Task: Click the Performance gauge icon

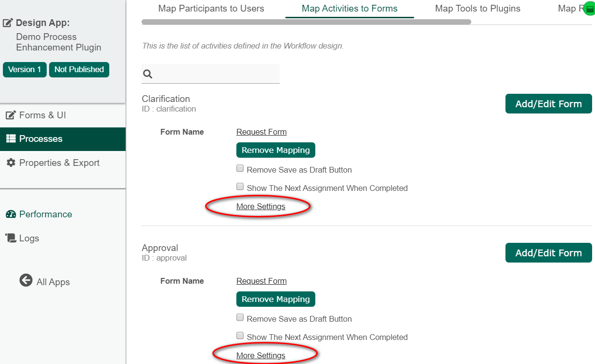Action: click(x=11, y=214)
